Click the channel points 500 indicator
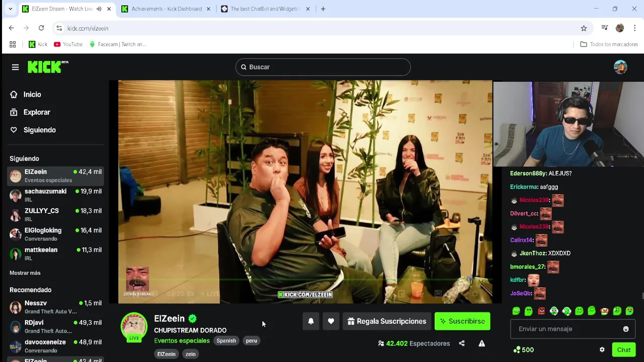 523,350
